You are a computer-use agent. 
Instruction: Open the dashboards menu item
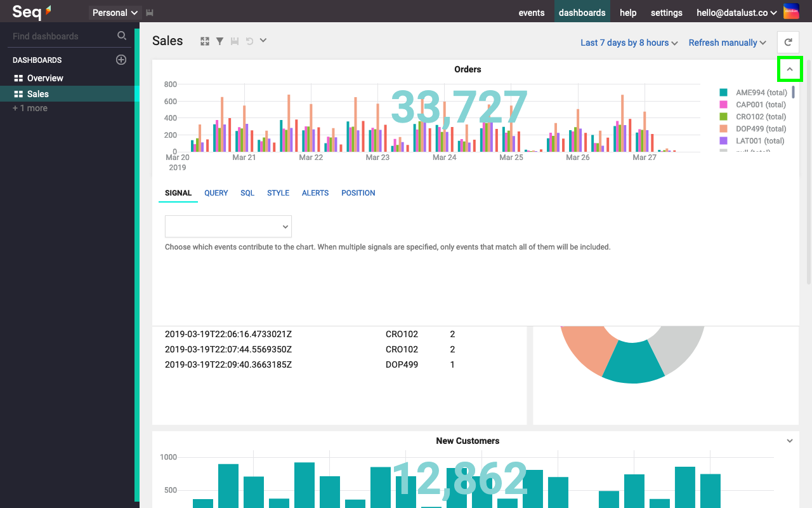click(582, 13)
